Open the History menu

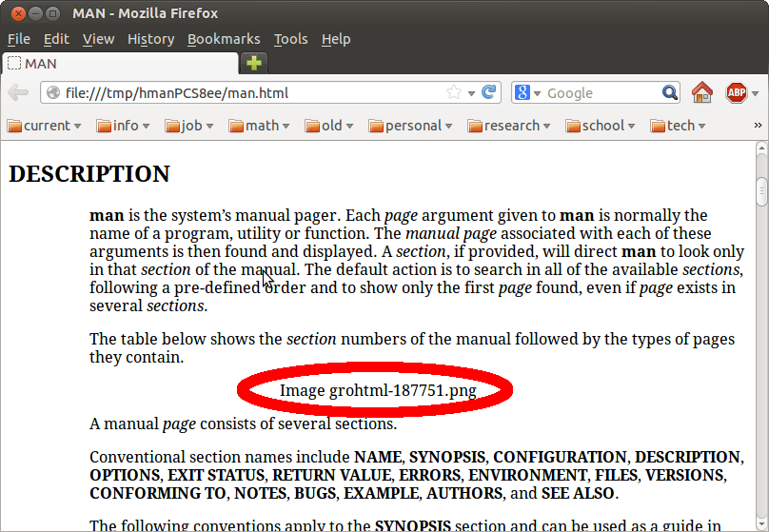[151, 39]
